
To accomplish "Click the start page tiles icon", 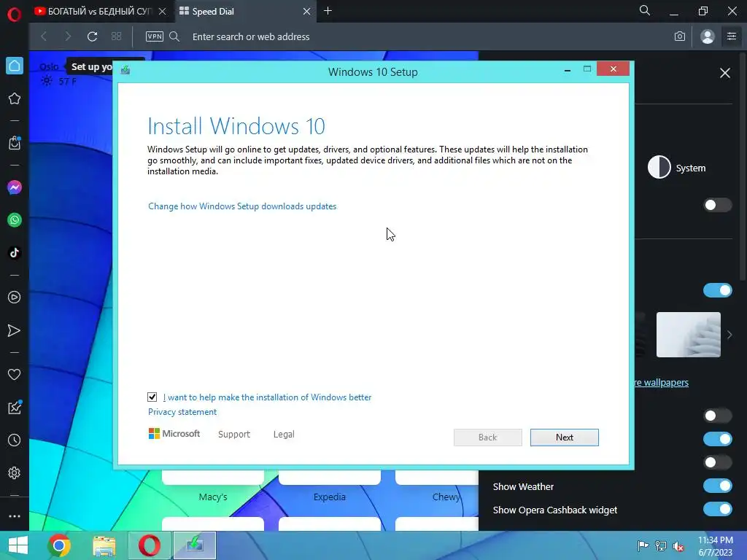I will [116, 36].
